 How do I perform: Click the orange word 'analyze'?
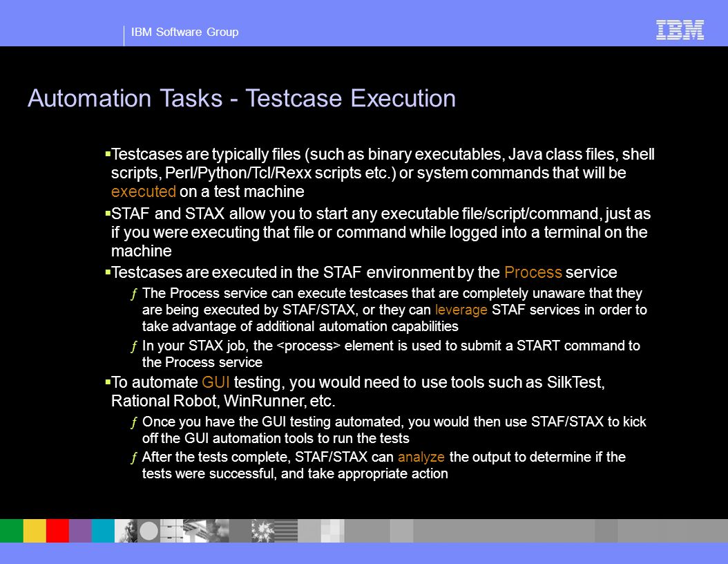pyautogui.click(x=421, y=457)
